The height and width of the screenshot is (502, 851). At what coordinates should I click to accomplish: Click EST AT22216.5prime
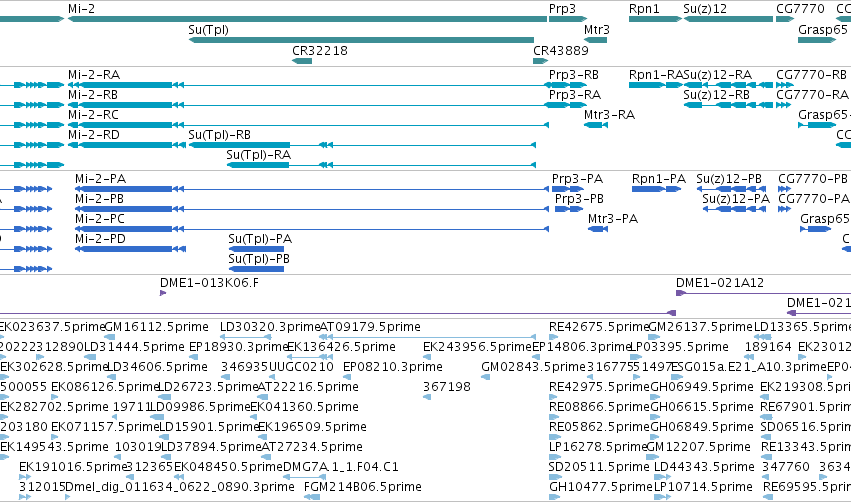click(262, 398)
